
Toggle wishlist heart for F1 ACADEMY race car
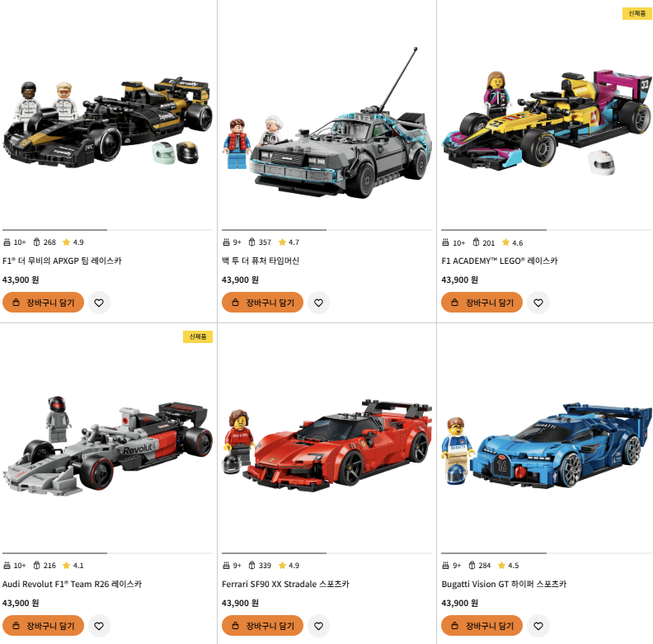538,303
